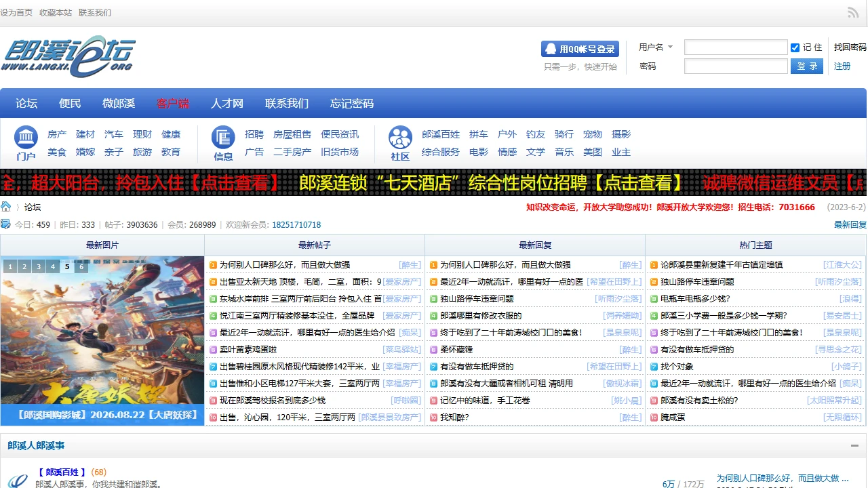The image size is (868, 488).
Task: Click the forum statistics icon
Action: [5, 224]
